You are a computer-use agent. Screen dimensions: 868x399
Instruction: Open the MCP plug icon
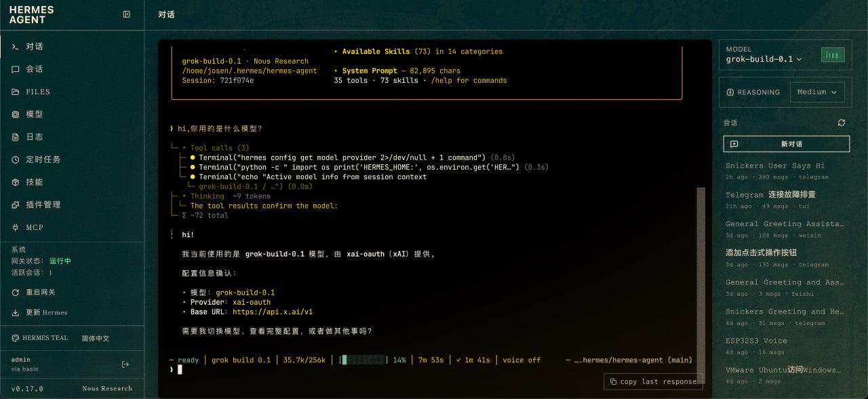click(15, 227)
